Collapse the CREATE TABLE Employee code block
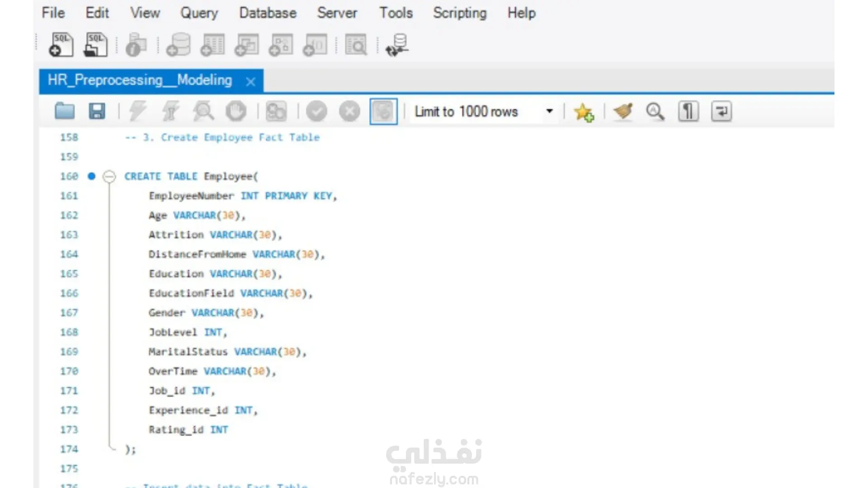Image resolution: width=868 pixels, height=488 pixels. click(109, 176)
